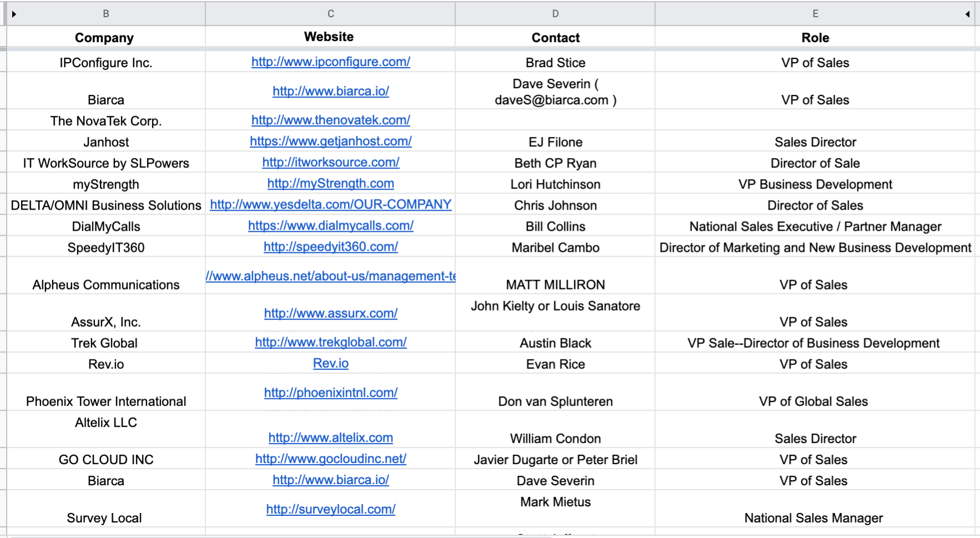The image size is (980, 538).
Task: Select the Mark Mietus cell
Action: [555, 509]
